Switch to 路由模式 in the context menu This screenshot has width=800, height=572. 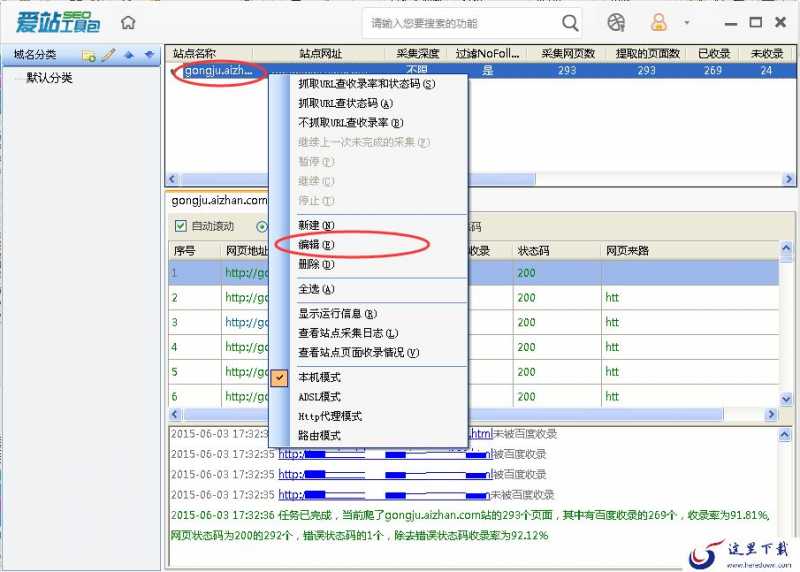coord(368,435)
